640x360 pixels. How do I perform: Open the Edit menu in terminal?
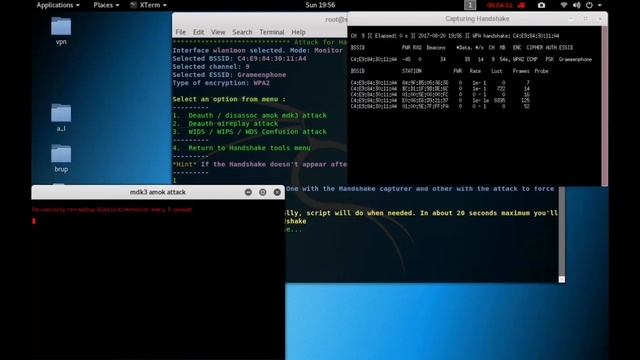(198, 32)
